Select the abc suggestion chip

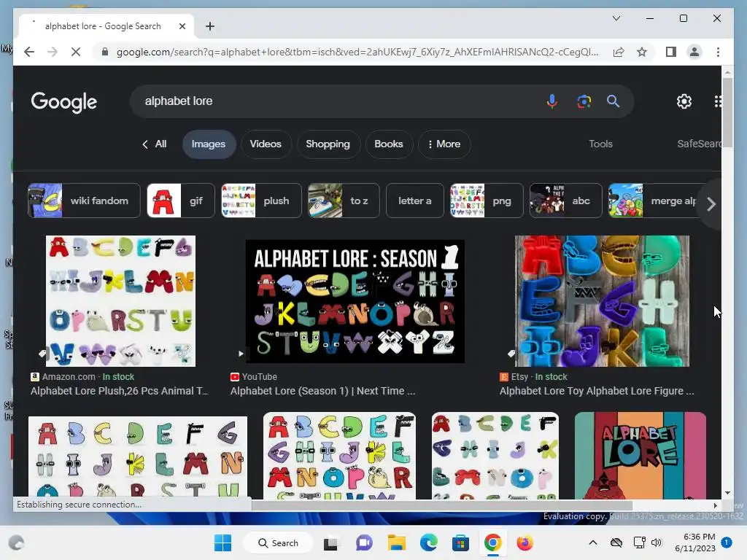(x=565, y=201)
